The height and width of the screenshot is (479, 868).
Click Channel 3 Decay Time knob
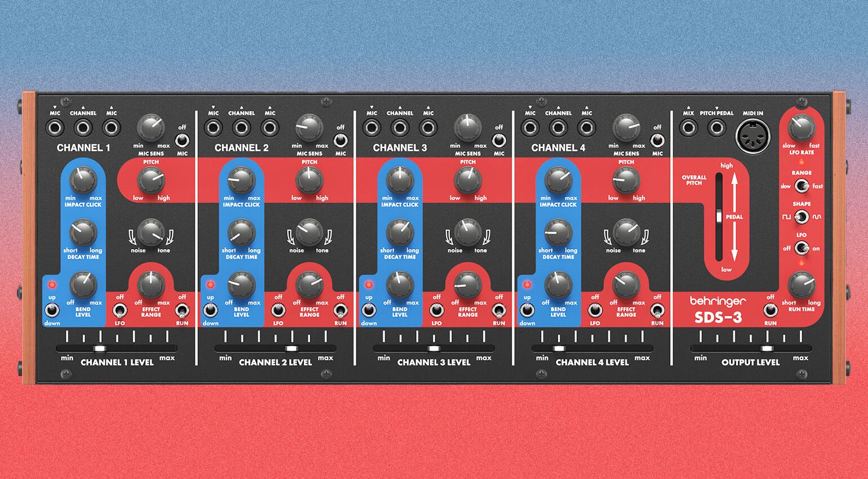click(x=400, y=232)
